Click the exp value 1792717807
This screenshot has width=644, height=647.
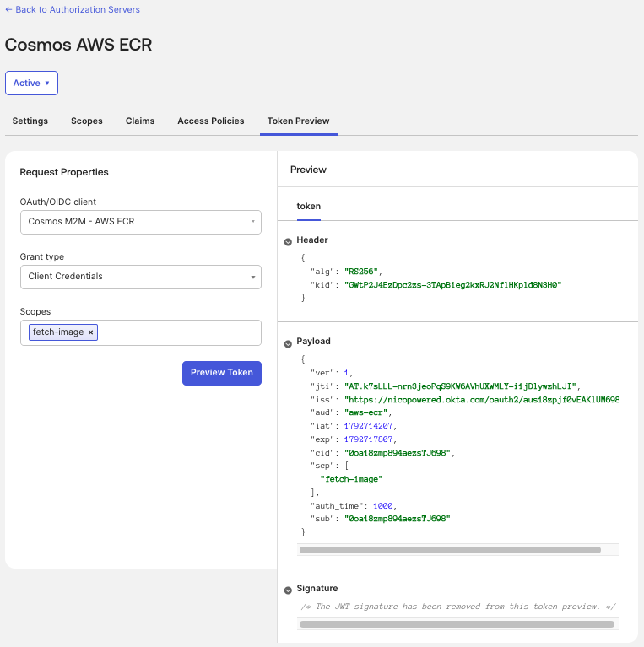coord(368,439)
